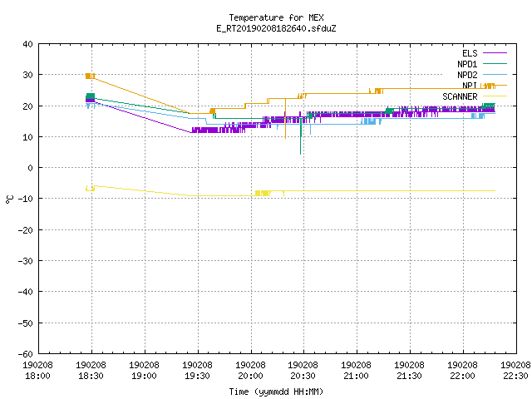This screenshot has height=399, width=532.
Task: Click the °C y-axis unit label
Action: click(9, 199)
